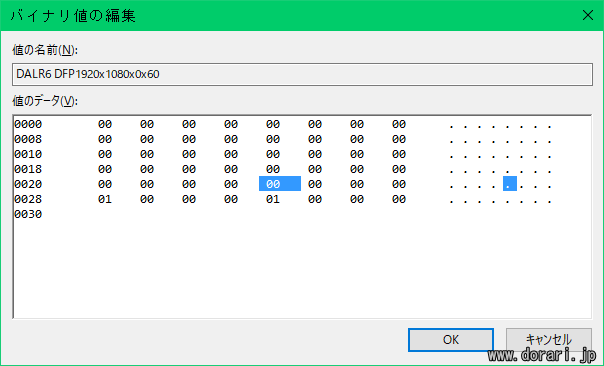Select first byte 01 in row 0028

click(x=105, y=199)
